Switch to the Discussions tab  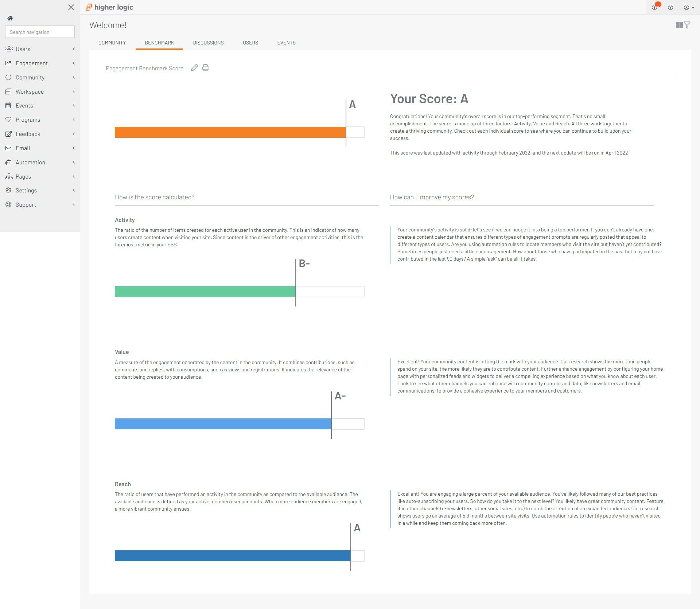click(208, 43)
